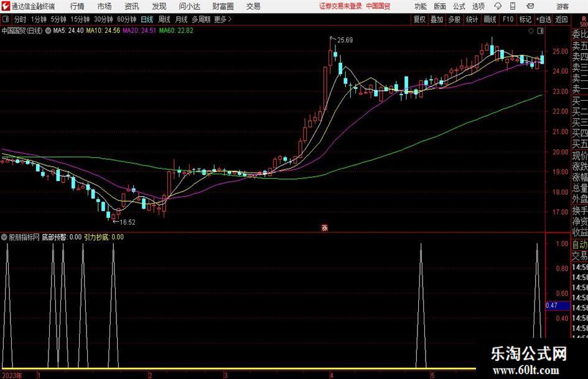Image resolution: width=588 pixels, height=379 pixels.
Task: Switch to 5分钟 period
Action: click(x=58, y=19)
